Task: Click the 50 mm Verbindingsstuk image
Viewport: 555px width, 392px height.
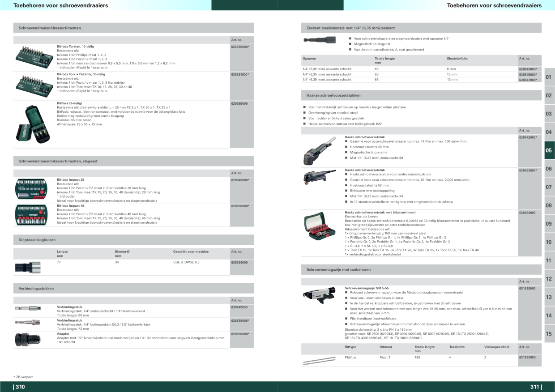Action: [x=27, y=309]
